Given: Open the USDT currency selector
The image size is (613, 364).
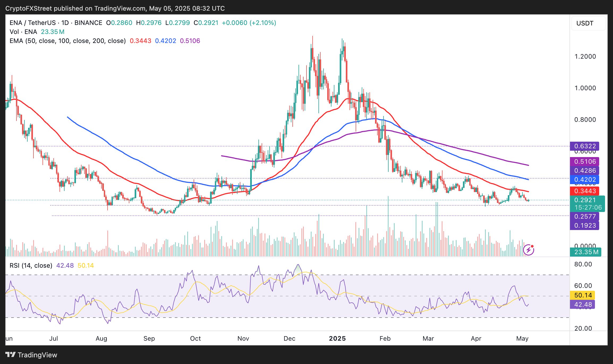Looking at the screenshot, I should click(588, 23).
